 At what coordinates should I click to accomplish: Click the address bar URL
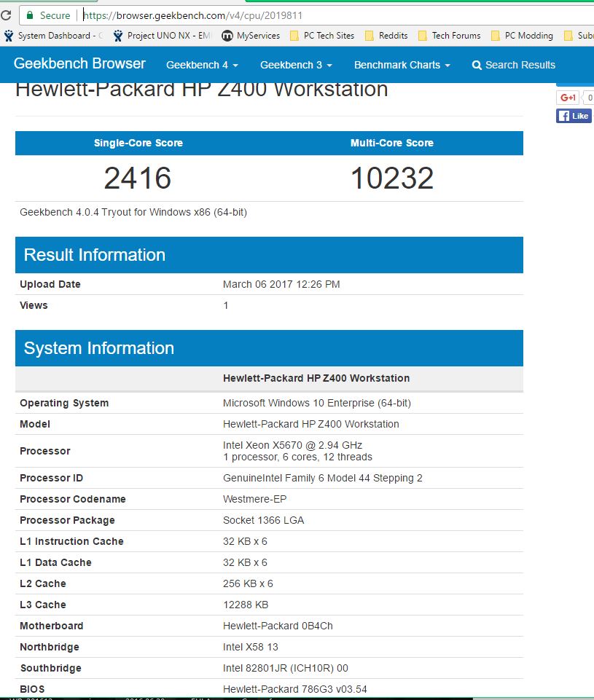pos(193,15)
